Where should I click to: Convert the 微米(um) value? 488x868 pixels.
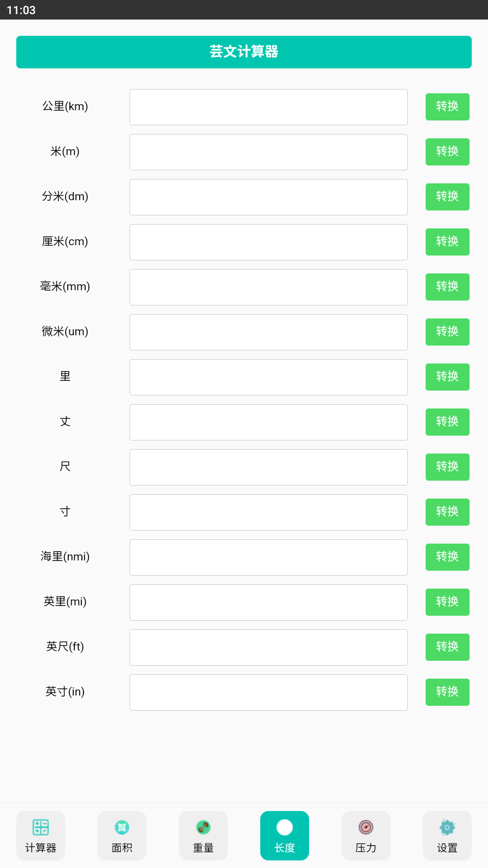tap(447, 332)
